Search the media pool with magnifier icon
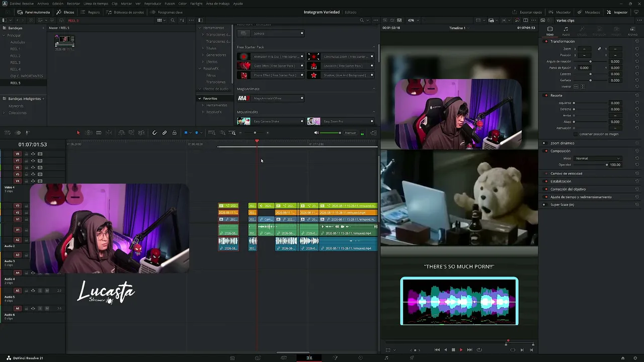644x362 pixels. pyautogui.click(x=173, y=20)
